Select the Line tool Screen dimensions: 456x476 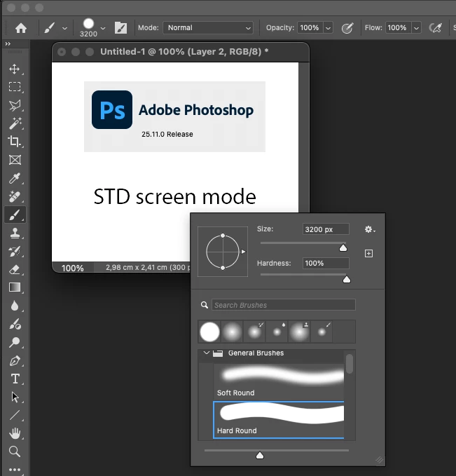coord(15,415)
